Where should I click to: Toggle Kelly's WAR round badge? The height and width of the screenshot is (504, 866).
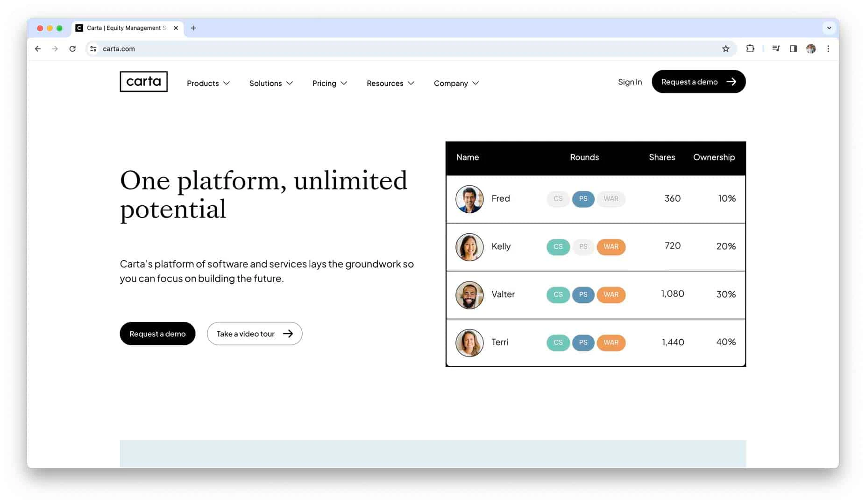(610, 247)
